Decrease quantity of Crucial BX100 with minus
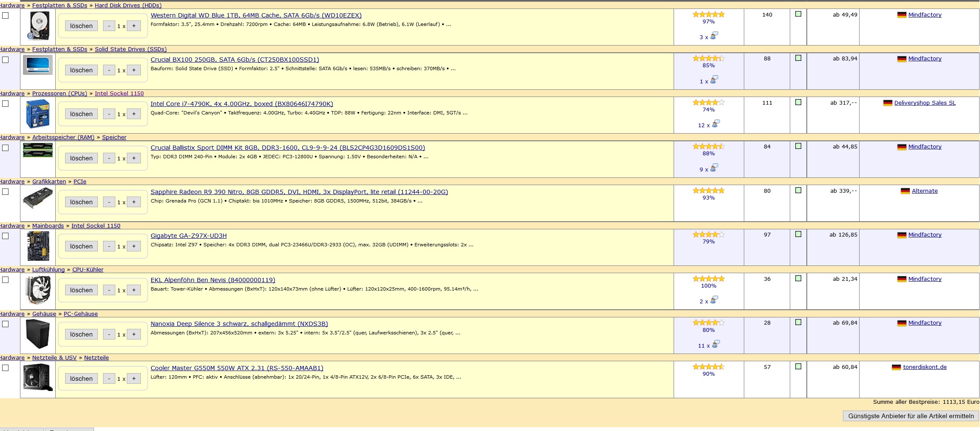The image size is (980, 431). pos(109,70)
